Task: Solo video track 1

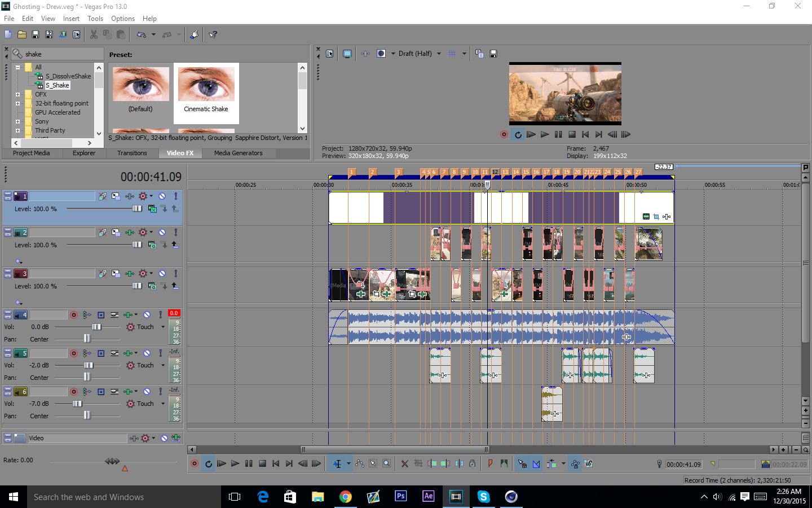Action: click(175, 196)
